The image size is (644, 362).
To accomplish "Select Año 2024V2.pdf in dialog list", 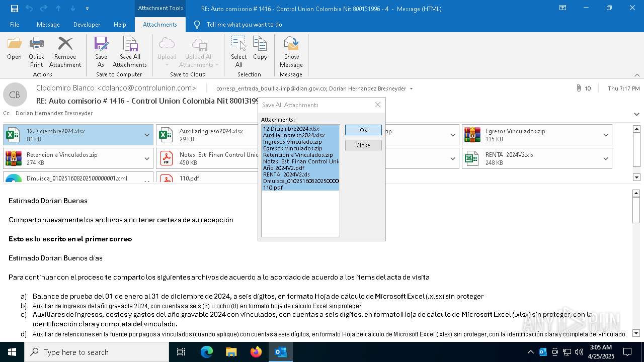I will [300, 168].
